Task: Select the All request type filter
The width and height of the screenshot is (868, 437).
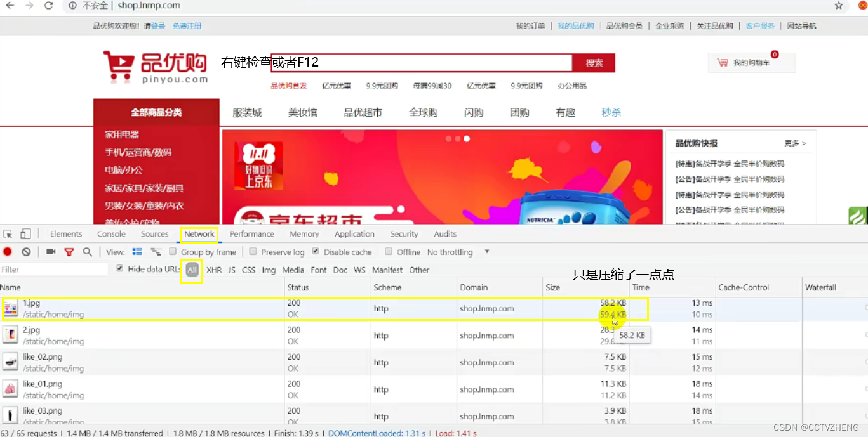Action: pyautogui.click(x=192, y=270)
